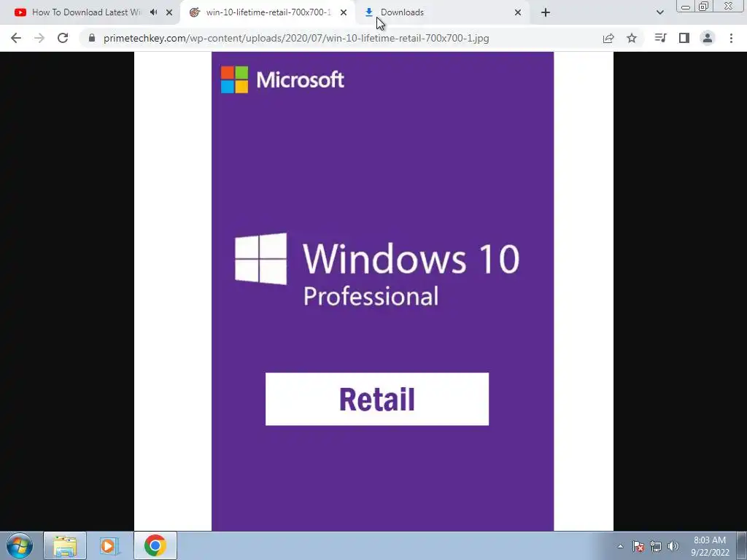The image size is (747, 560).
Task: Click the Windows 10 Professional image
Action: [373, 292]
